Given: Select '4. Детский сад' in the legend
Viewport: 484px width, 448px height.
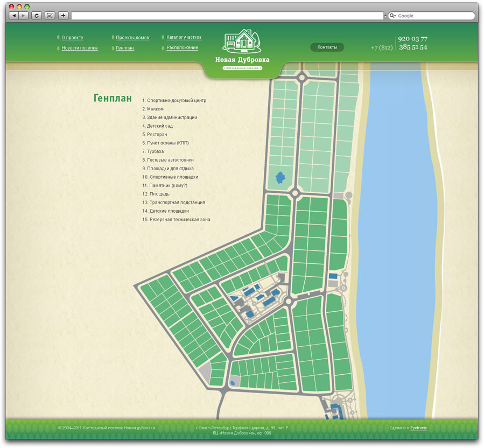Looking at the screenshot, I should 157,126.
